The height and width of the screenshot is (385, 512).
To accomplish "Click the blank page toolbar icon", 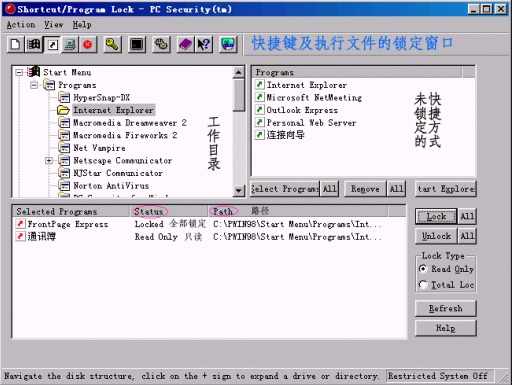I will coord(15,44).
